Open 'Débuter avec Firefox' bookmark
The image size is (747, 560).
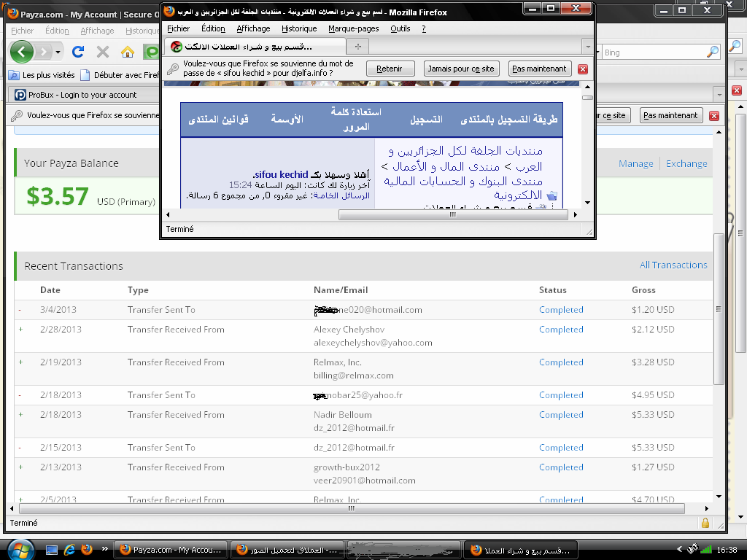coord(120,75)
